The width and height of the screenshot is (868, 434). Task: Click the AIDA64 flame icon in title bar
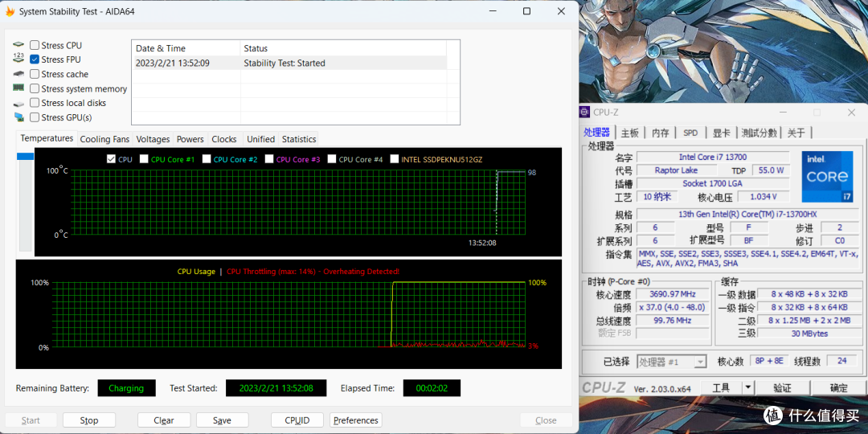[10, 11]
